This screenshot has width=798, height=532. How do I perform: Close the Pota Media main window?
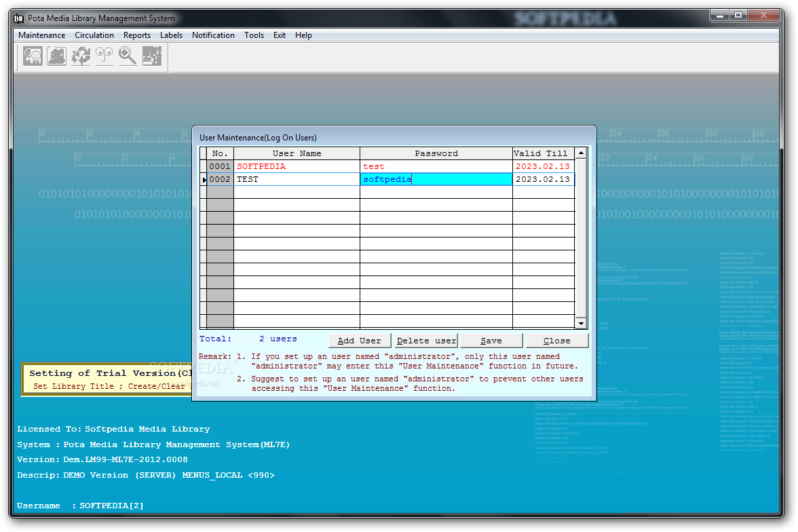coord(763,16)
